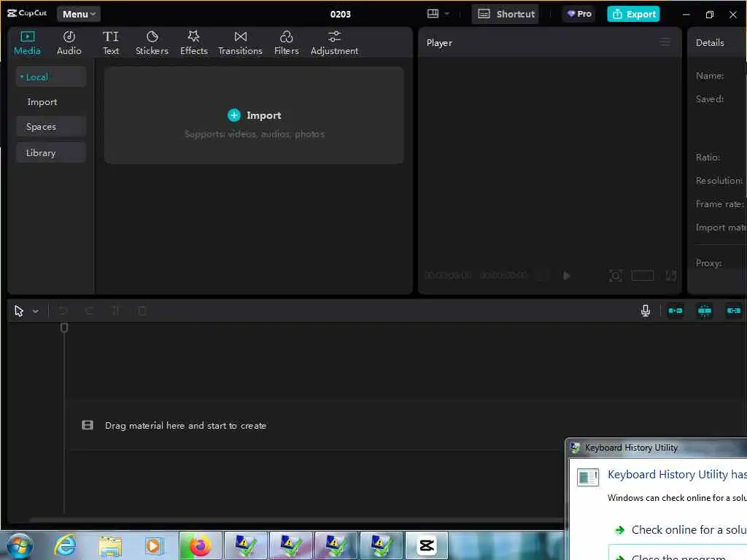
Task: Toggle the auto snapping icon
Action: click(704, 311)
